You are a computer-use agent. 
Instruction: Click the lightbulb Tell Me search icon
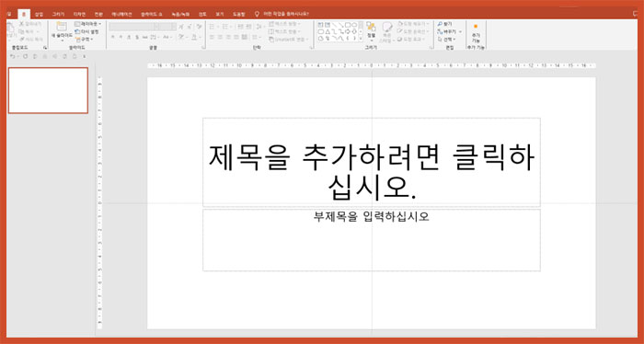(x=257, y=14)
